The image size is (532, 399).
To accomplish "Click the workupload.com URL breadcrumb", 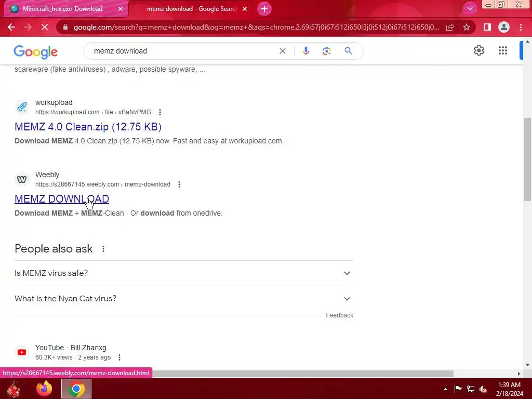I will tap(93, 112).
